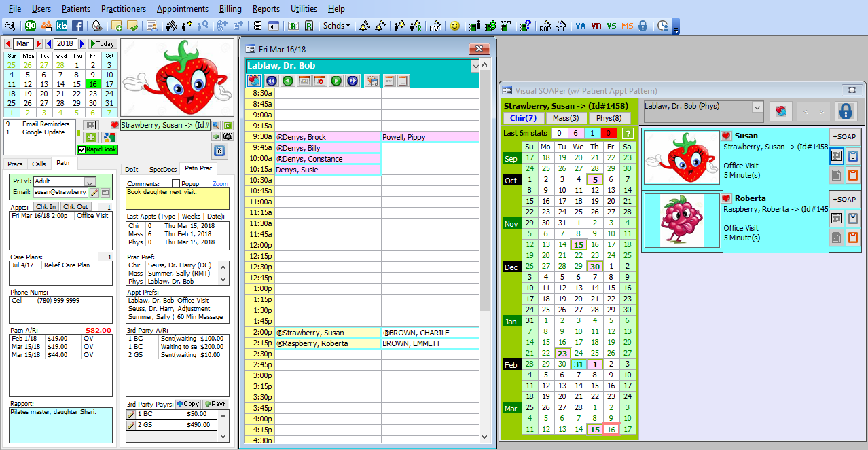The image size is (868, 450).
Task: Open the Schds toolbar dropdown
Action: pos(338,26)
